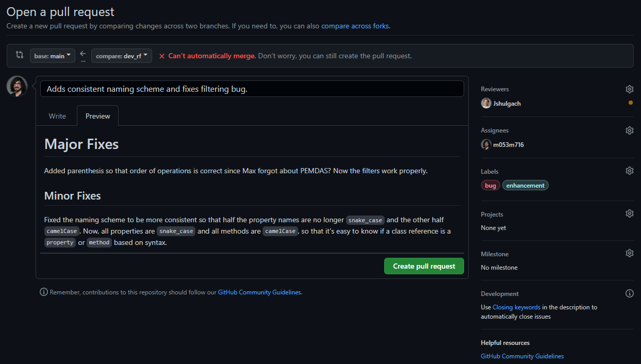The width and height of the screenshot is (641, 364).
Task: Click the Create pull request button
Action: point(424,266)
